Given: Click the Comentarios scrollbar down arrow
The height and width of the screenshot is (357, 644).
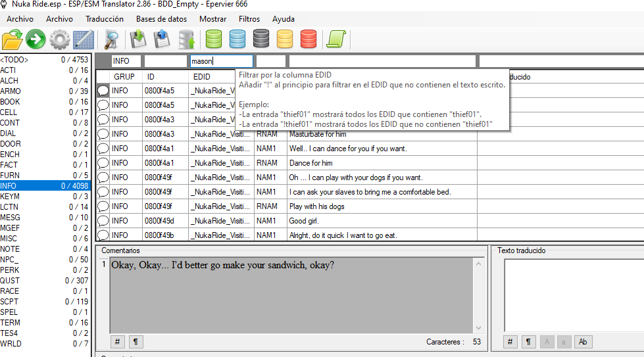Looking at the screenshot, I should [478, 328].
